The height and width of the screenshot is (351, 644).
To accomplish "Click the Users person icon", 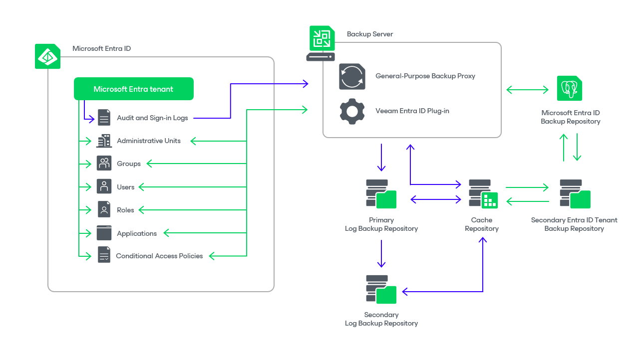I will click(x=104, y=186).
